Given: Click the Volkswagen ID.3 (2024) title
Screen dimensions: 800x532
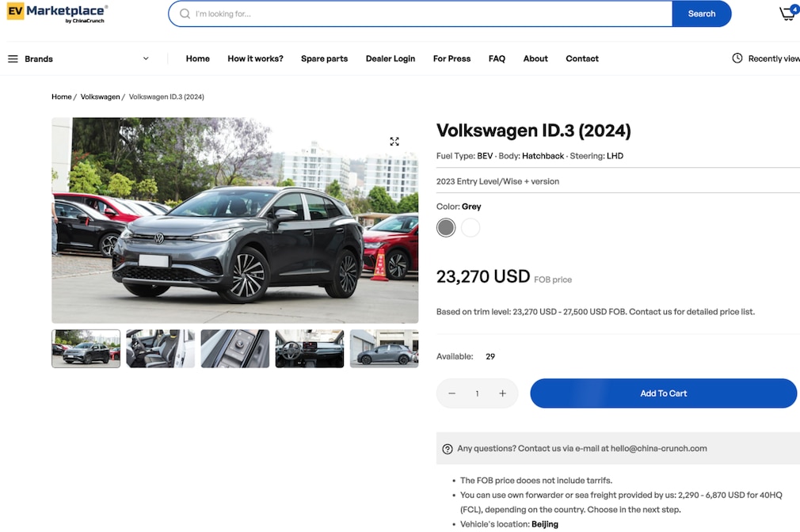Looking at the screenshot, I should [534, 131].
